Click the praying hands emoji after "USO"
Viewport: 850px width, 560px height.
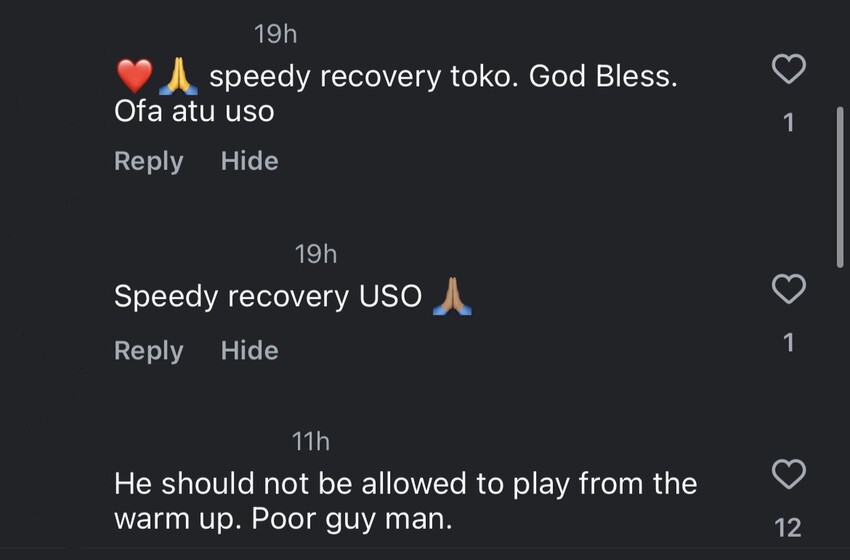[451, 297]
